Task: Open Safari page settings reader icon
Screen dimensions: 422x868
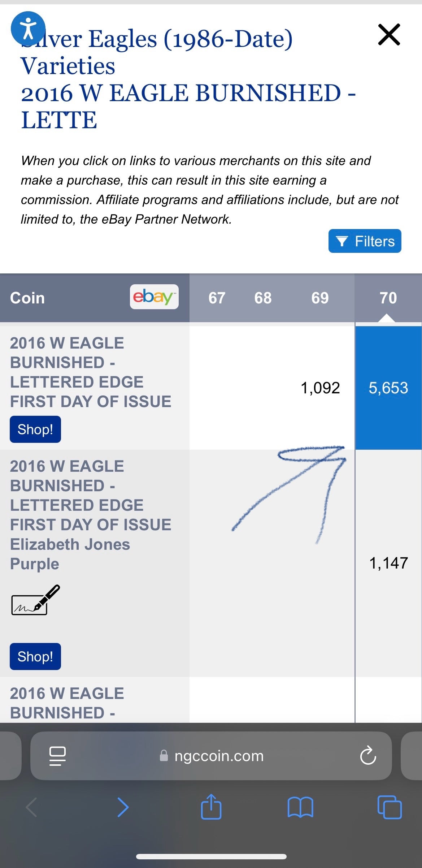Action: pos(57,756)
